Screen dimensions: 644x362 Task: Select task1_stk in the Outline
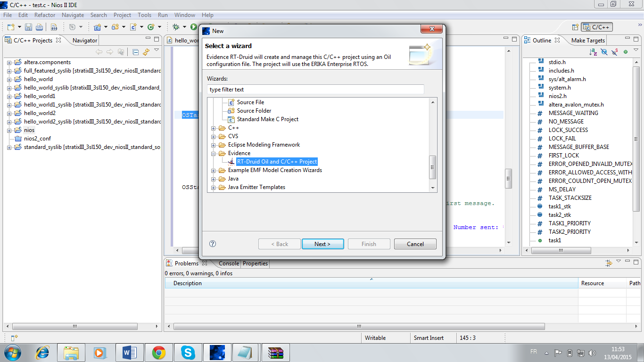click(x=560, y=206)
